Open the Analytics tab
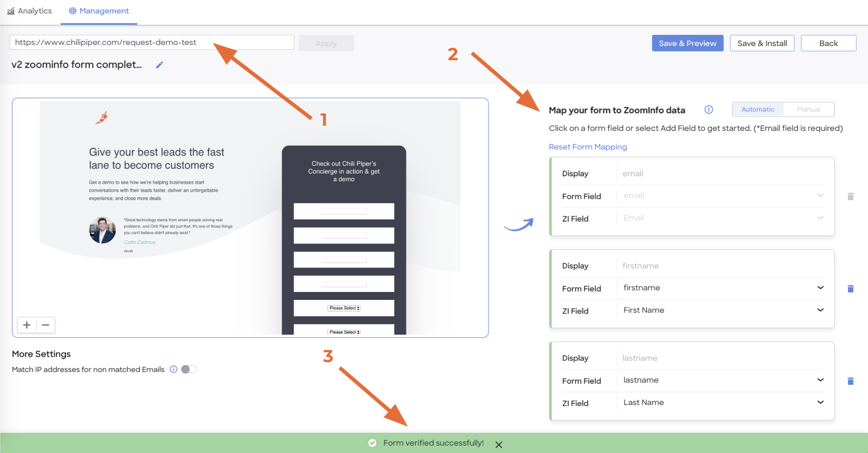This screenshot has width=868, height=453. pos(30,11)
